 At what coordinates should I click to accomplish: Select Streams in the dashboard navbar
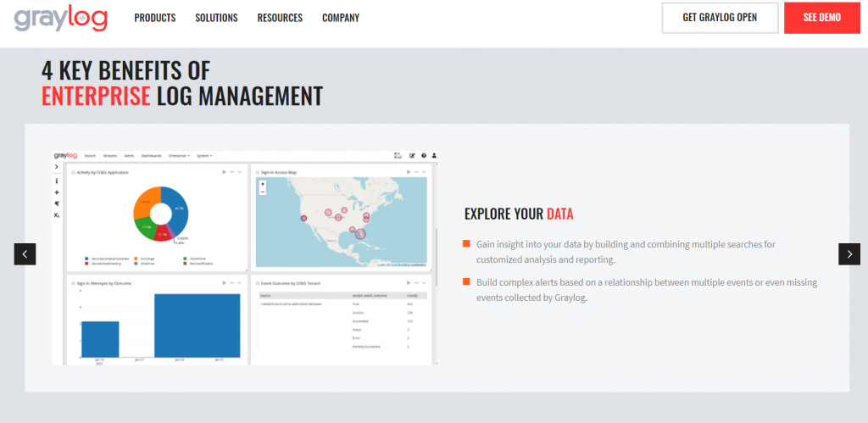pyautogui.click(x=110, y=156)
